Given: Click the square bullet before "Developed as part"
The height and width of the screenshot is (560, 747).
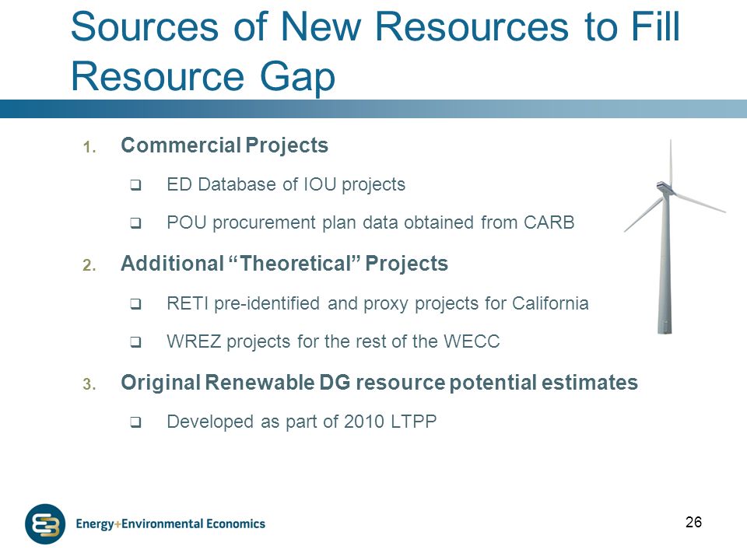Looking at the screenshot, I should coord(135,422).
